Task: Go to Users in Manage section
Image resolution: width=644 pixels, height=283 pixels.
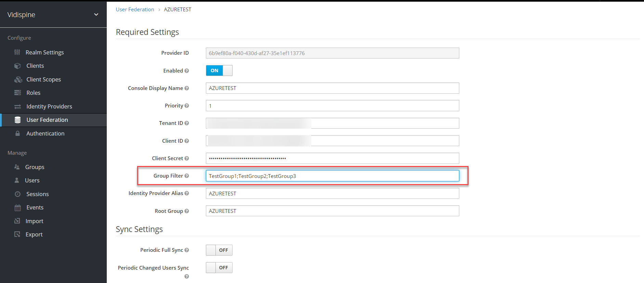Action: click(32, 180)
